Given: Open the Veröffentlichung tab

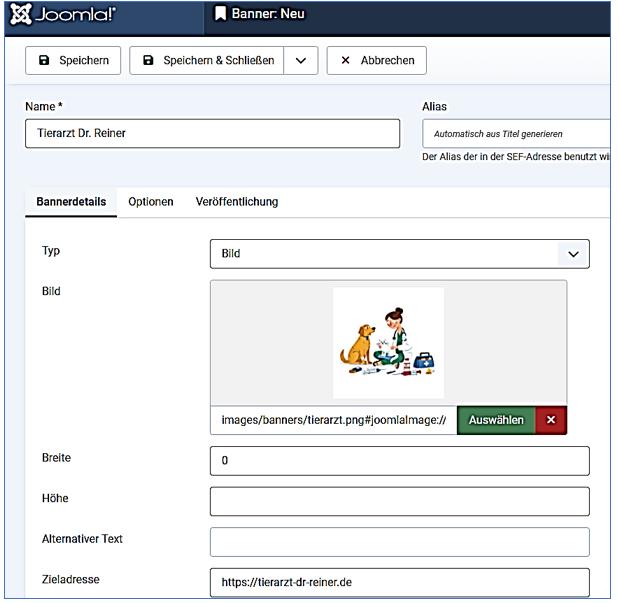Looking at the screenshot, I should pyautogui.click(x=237, y=202).
